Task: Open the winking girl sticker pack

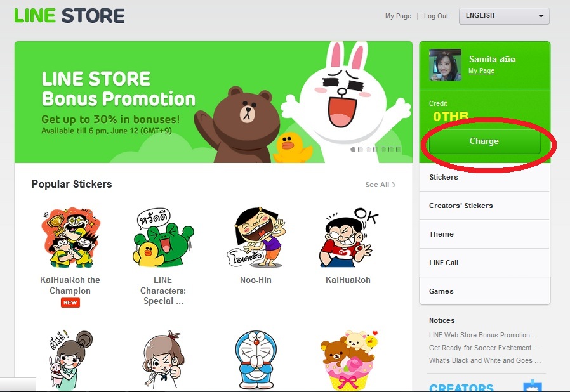Action: pyautogui.click(x=164, y=360)
